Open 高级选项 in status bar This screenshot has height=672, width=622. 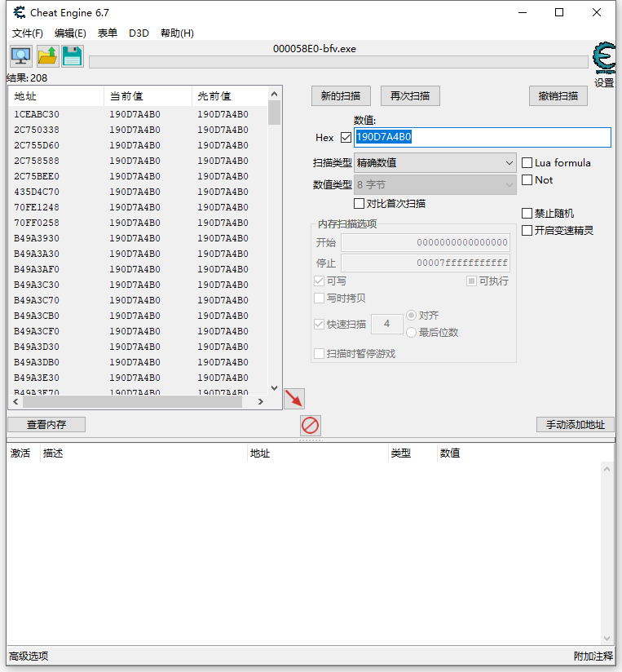[x=29, y=657]
